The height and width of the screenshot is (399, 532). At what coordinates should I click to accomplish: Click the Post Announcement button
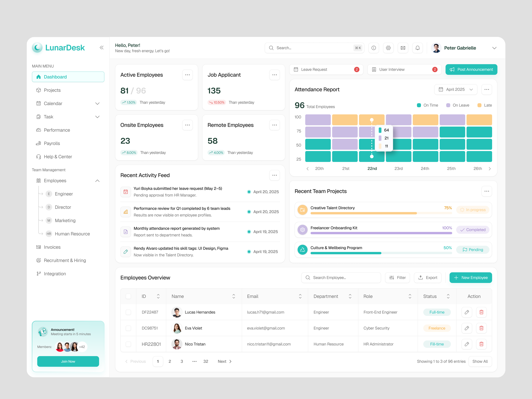point(471,69)
